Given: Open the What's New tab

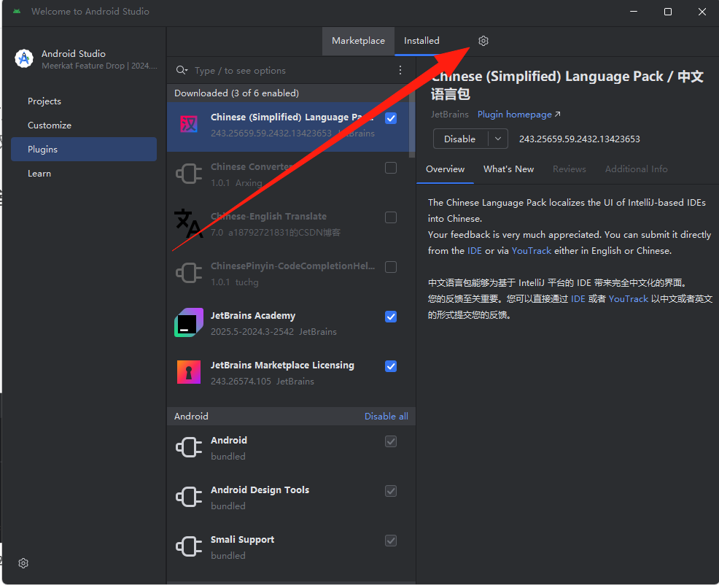Looking at the screenshot, I should tap(508, 169).
